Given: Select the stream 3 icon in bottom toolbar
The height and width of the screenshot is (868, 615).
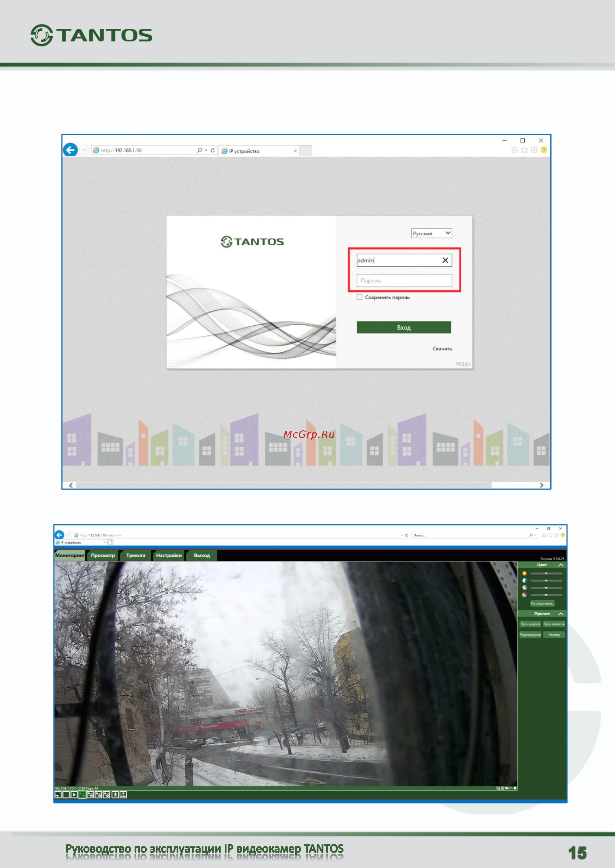Looking at the screenshot, I should (x=98, y=795).
